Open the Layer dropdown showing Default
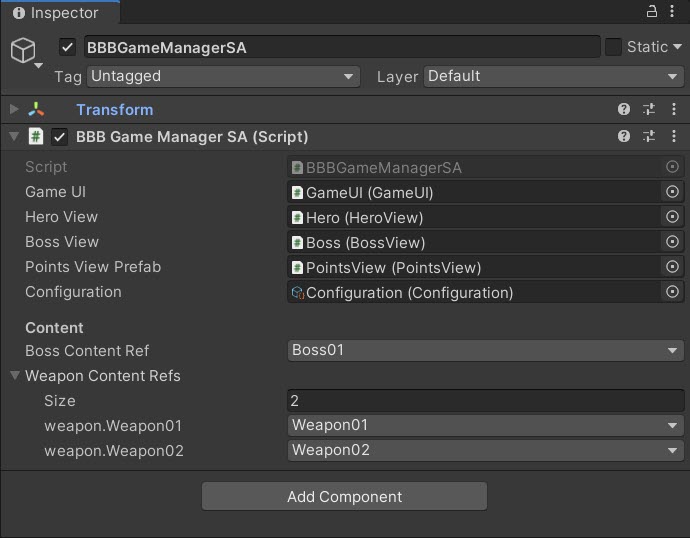The height and width of the screenshot is (538, 690). 553,76
